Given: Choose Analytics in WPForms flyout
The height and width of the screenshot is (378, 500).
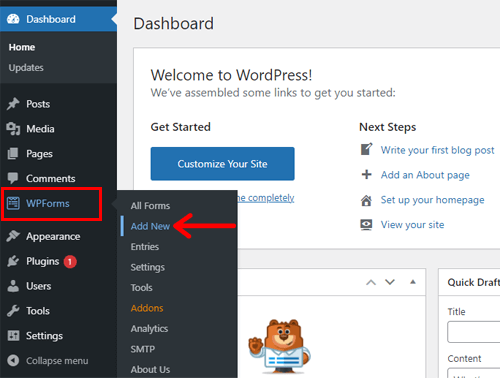Looking at the screenshot, I should click(x=149, y=329).
